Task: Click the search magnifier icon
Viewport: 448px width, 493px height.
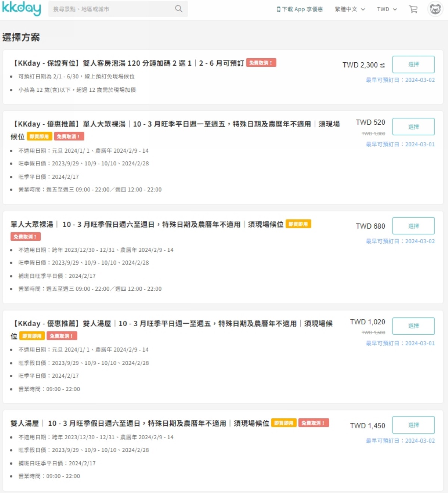Action: pyautogui.click(x=179, y=9)
